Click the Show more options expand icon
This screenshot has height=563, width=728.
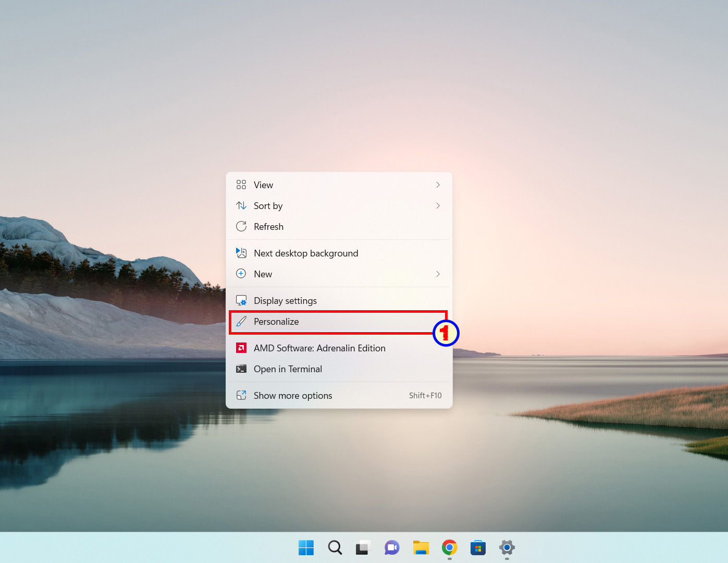(x=241, y=395)
